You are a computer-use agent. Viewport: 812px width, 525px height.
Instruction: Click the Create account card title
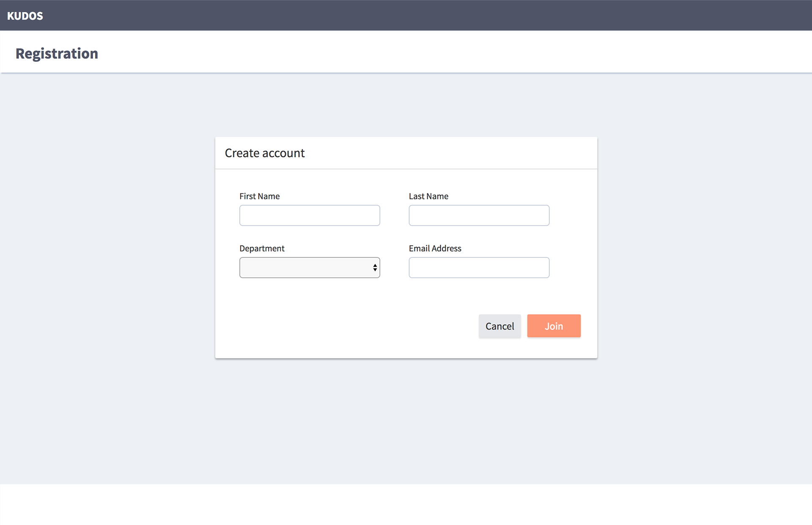[x=265, y=153]
